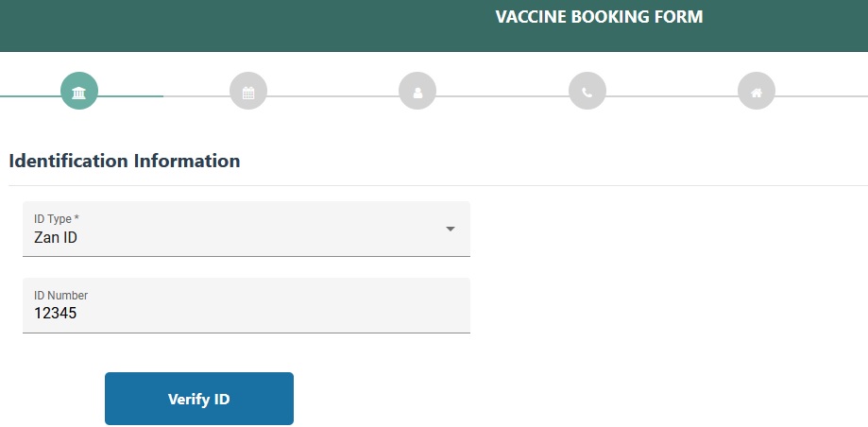The height and width of the screenshot is (427, 868).
Task: Go to the calendar step icon
Action: (x=248, y=92)
